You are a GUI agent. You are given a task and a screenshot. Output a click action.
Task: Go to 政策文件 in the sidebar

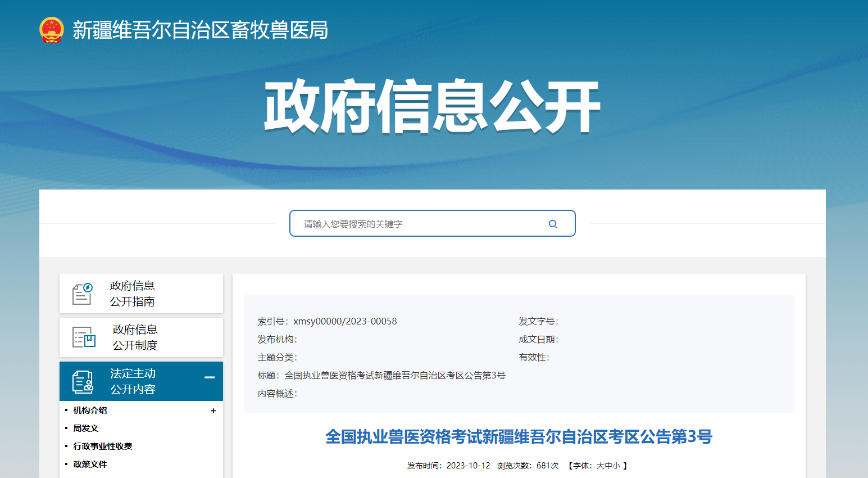pos(90,465)
